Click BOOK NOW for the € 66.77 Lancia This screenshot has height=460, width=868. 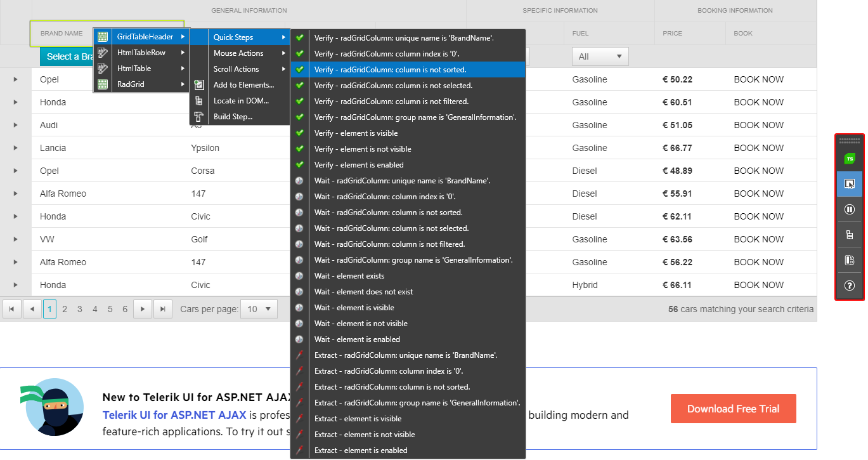coord(758,148)
